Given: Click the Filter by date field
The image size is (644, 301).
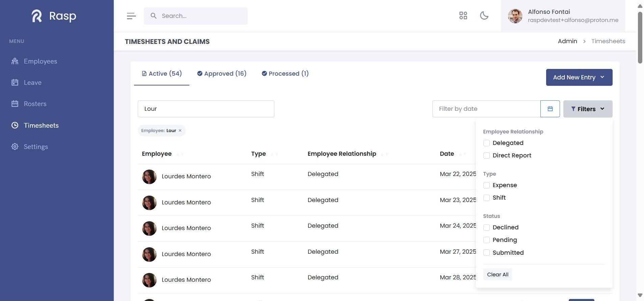Looking at the screenshot, I should [486, 109].
